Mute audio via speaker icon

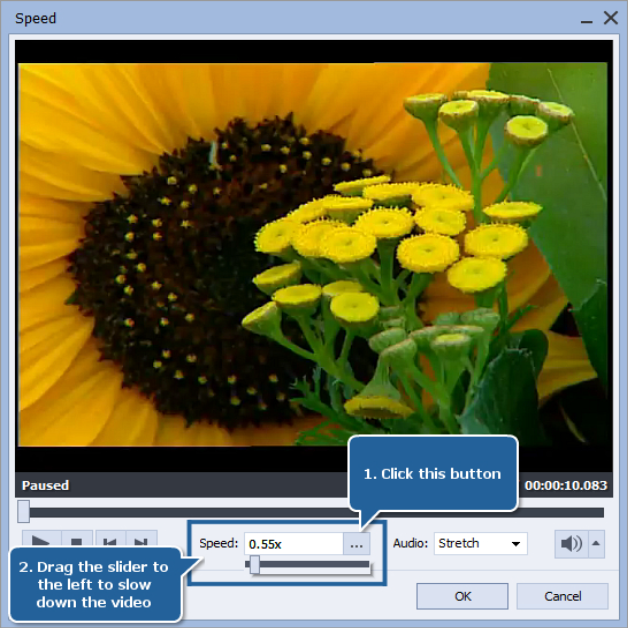point(571,544)
